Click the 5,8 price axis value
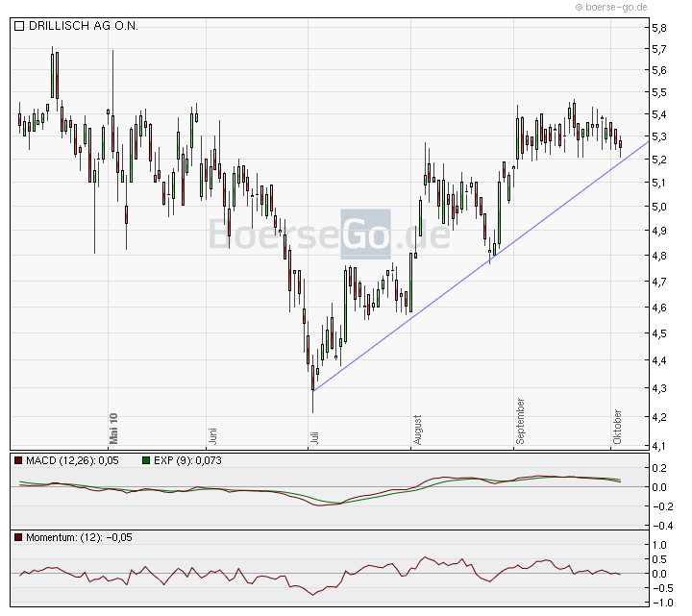 [x=659, y=28]
